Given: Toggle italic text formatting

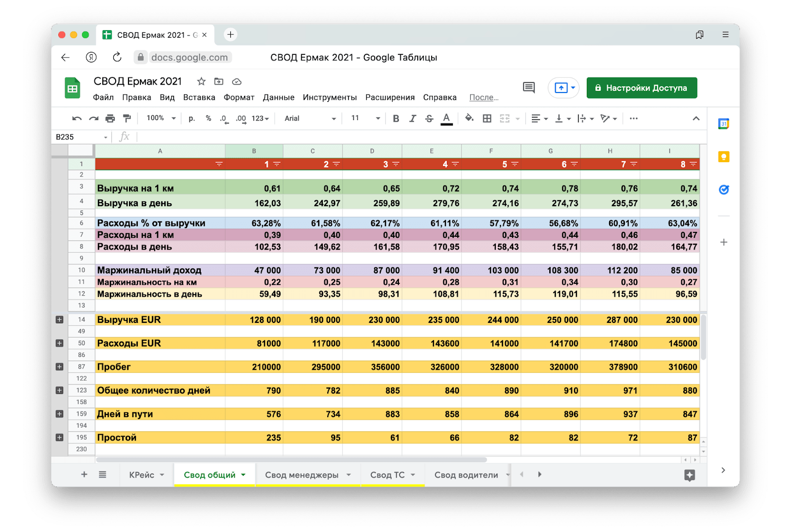Looking at the screenshot, I should (x=412, y=119).
